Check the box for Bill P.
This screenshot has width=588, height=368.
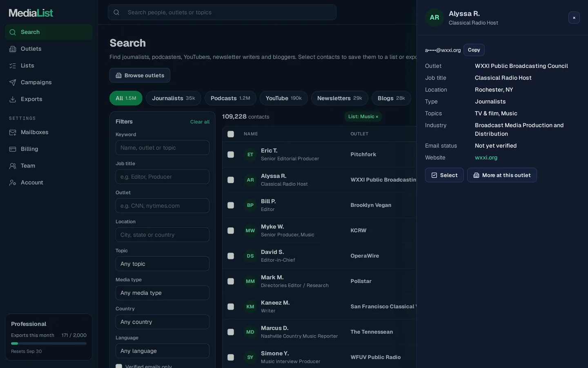coord(231,205)
